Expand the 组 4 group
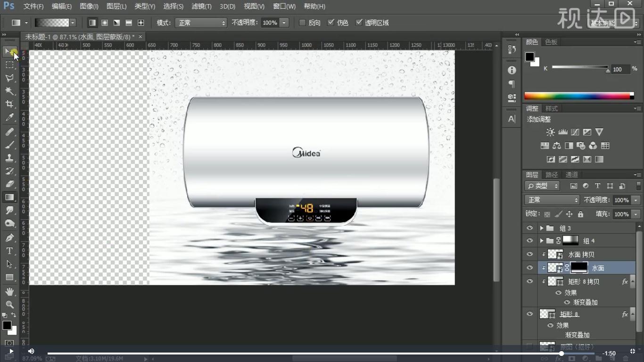This screenshot has height=362, width=644. (x=542, y=240)
